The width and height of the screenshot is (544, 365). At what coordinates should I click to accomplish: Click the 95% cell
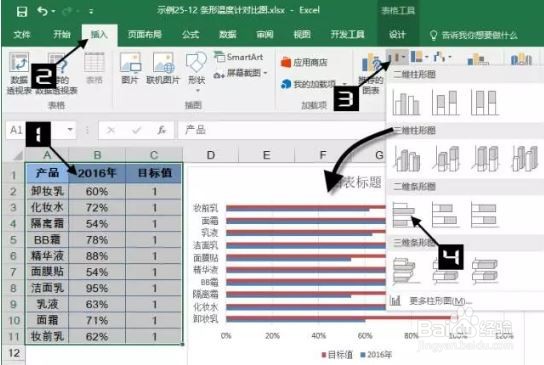tap(97, 288)
